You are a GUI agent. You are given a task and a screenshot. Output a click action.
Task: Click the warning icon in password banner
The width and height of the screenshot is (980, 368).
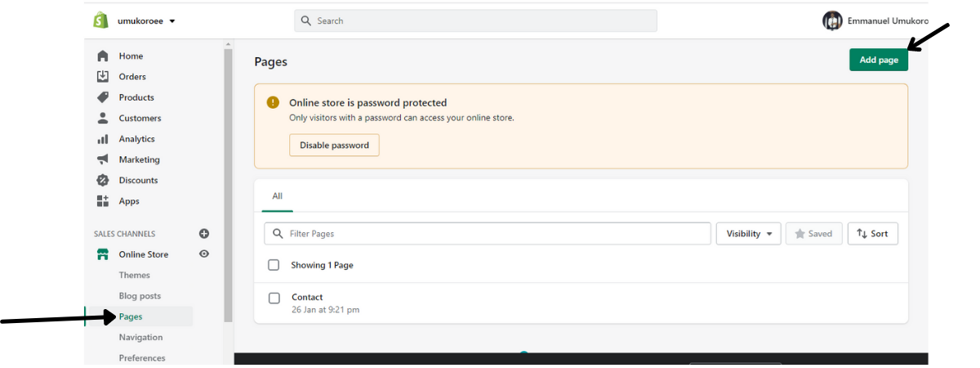click(273, 103)
